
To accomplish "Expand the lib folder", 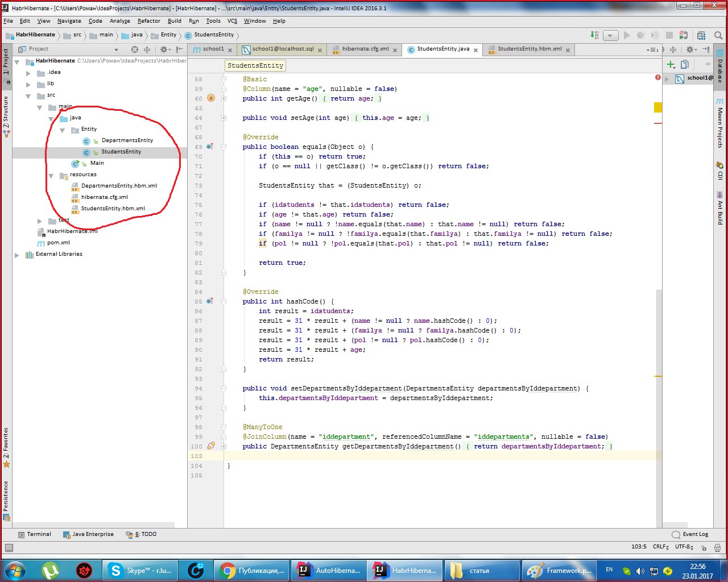I will tap(28, 84).
